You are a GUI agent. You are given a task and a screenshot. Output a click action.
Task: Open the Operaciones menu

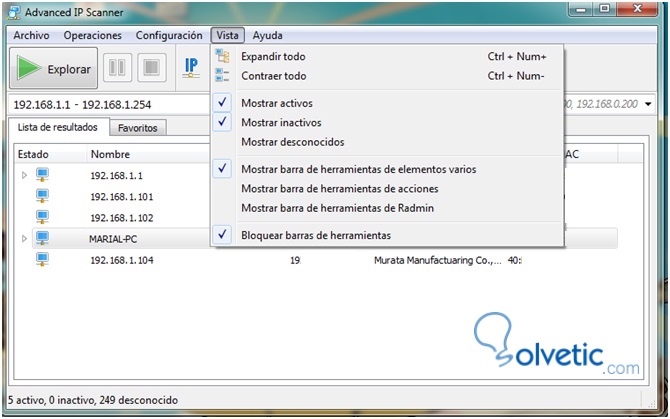coord(93,35)
